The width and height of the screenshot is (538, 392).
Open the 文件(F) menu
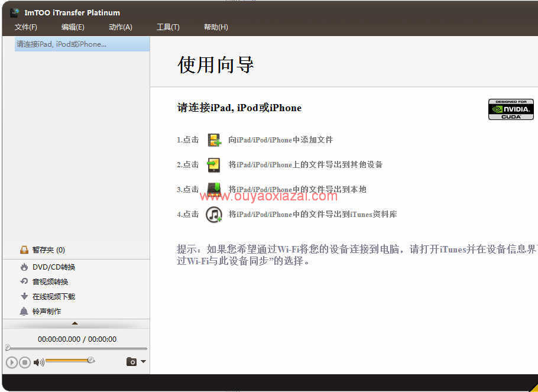coord(26,27)
